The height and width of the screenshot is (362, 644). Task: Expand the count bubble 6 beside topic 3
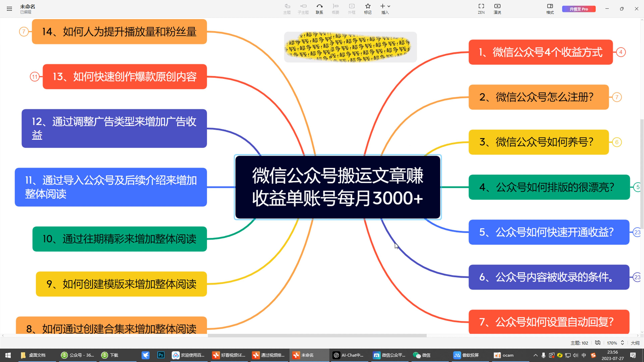click(617, 142)
